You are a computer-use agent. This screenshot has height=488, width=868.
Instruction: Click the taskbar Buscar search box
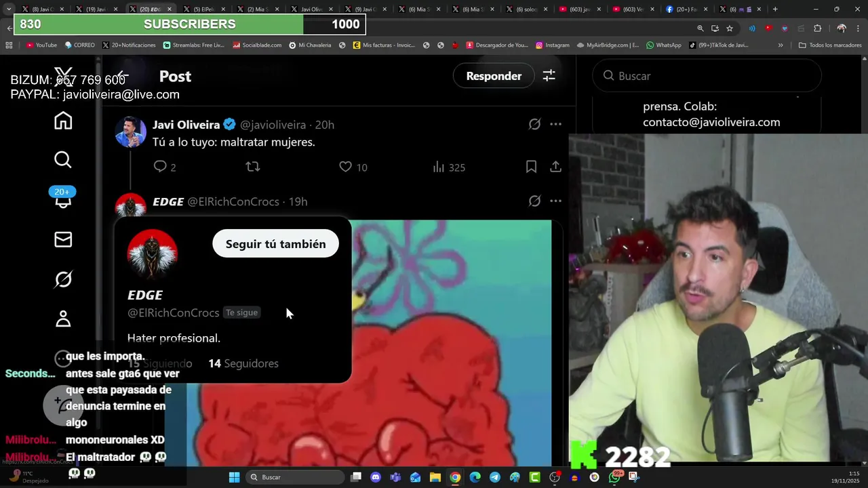pyautogui.click(x=294, y=477)
